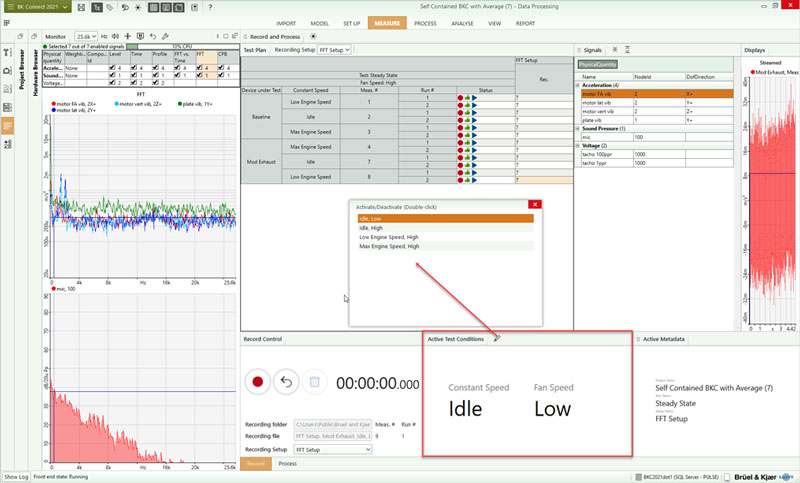
Task: Open the Project Browser side panel
Action: [x=22, y=69]
